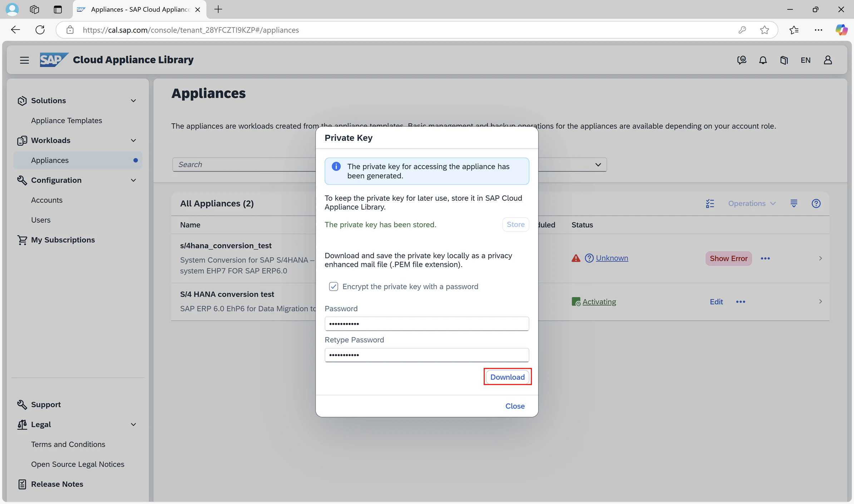Open table settings lines icon
Screen dimensions: 854x504
pos(794,204)
